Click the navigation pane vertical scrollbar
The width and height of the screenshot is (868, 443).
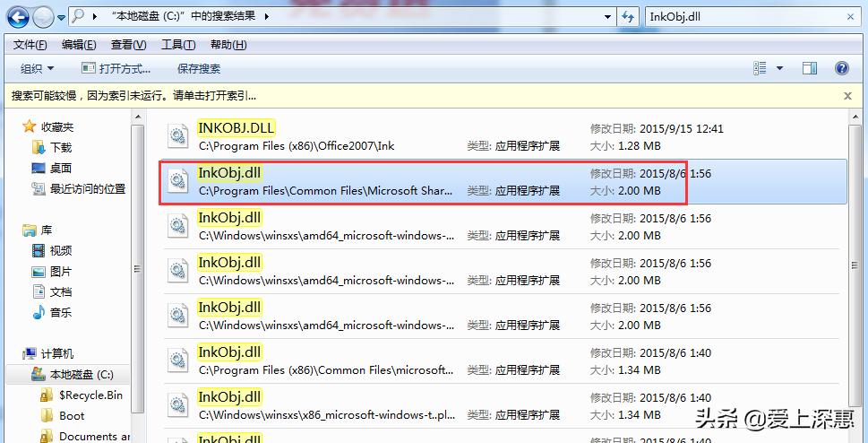point(137,269)
